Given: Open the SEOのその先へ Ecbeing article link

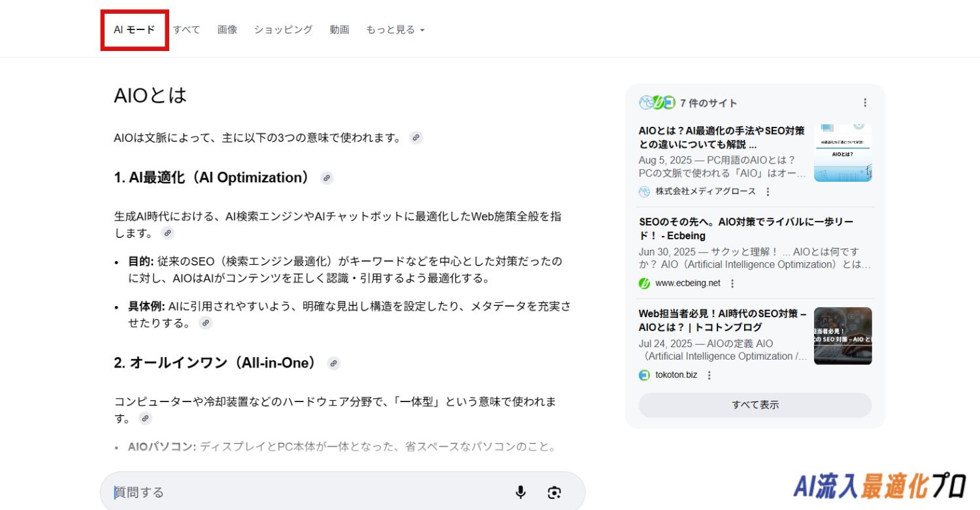Looking at the screenshot, I should 745,229.
